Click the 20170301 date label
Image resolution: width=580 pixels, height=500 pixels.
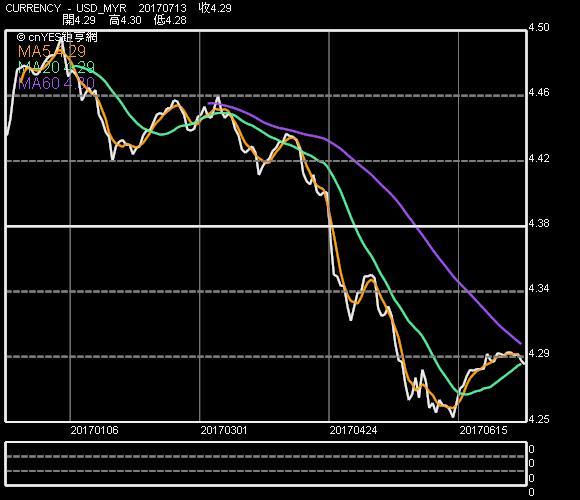point(224,430)
